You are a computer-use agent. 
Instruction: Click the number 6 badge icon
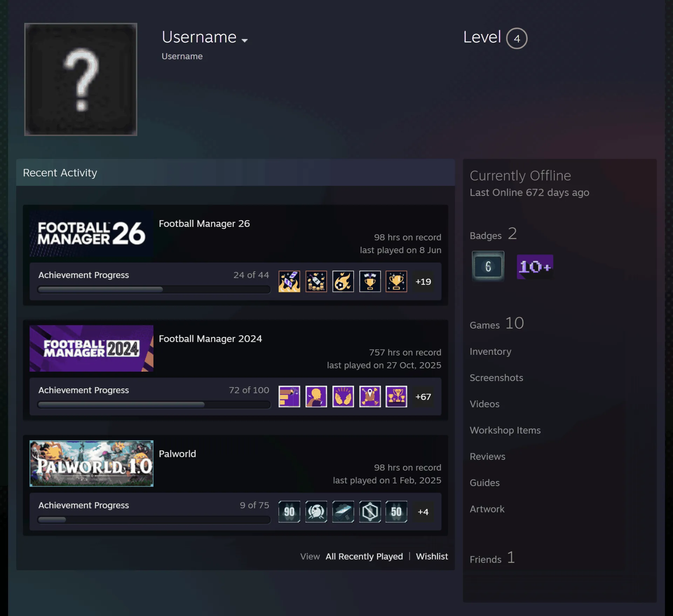click(488, 266)
